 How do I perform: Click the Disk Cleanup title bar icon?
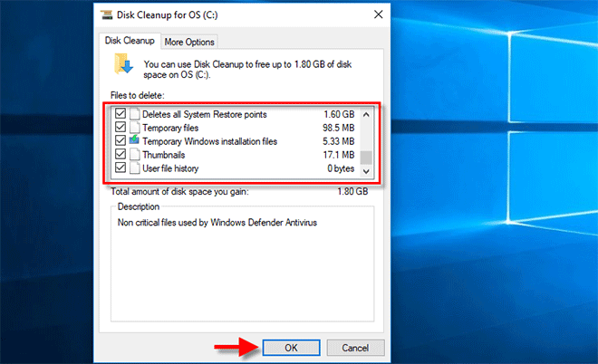click(x=106, y=14)
